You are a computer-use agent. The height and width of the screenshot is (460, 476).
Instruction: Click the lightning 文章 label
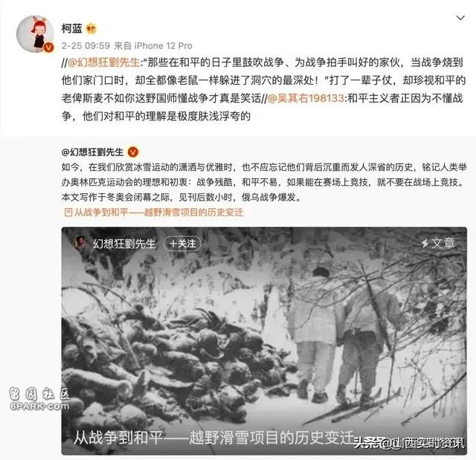[x=438, y=243]
